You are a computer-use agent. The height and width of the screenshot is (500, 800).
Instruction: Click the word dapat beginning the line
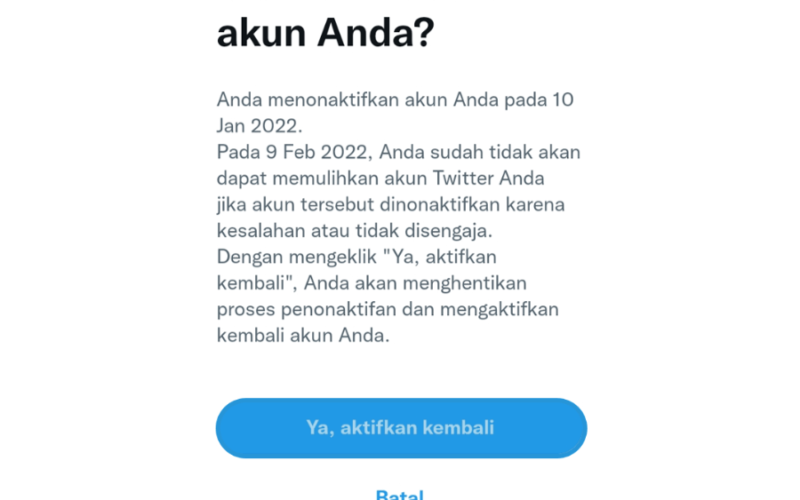[242, 178]
